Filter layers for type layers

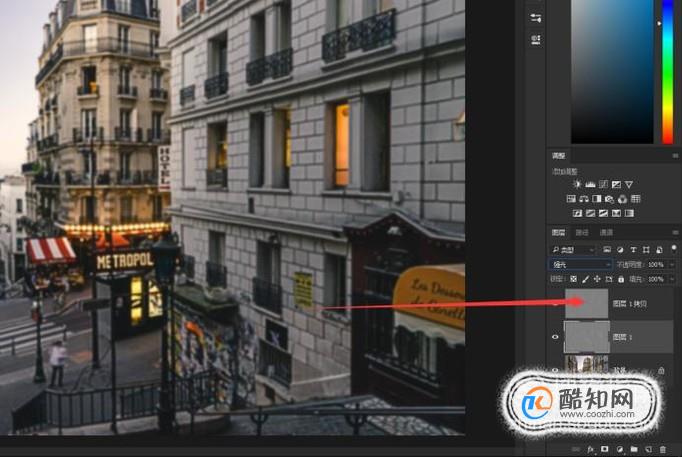coord(633,250)
